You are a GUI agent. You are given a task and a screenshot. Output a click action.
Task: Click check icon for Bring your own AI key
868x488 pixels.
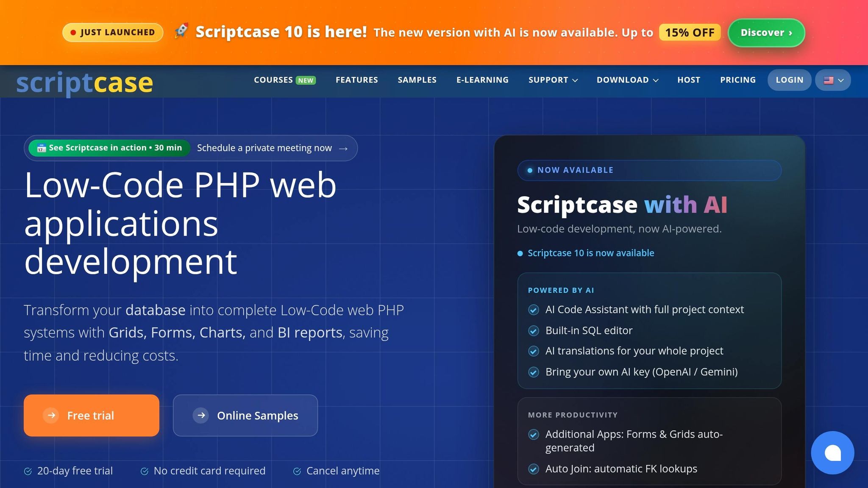pyautogui.click(x=534, y=372)
